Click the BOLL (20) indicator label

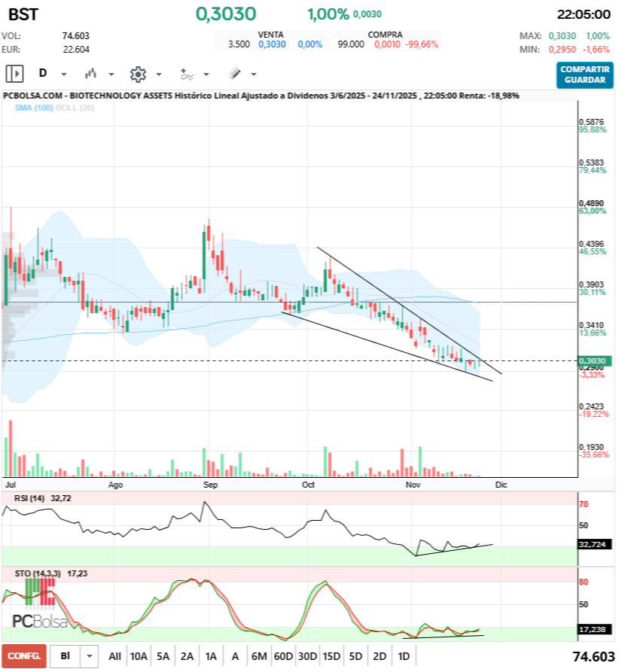75,108
